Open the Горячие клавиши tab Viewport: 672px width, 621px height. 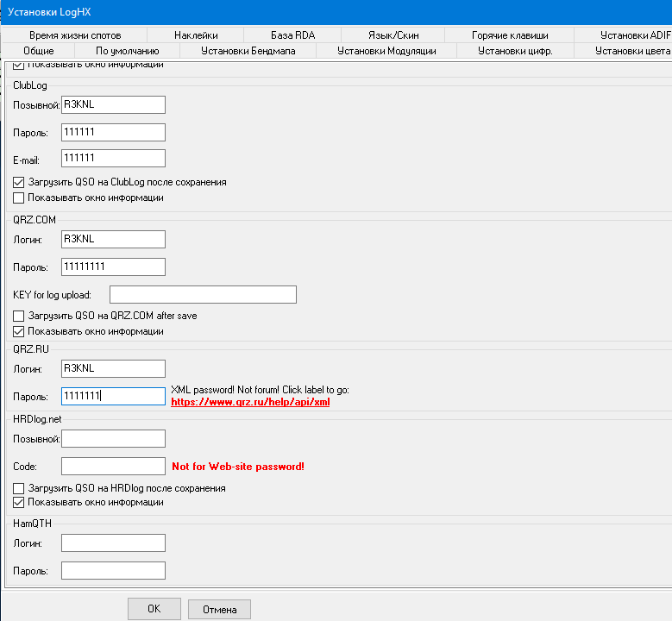(510, 35)
